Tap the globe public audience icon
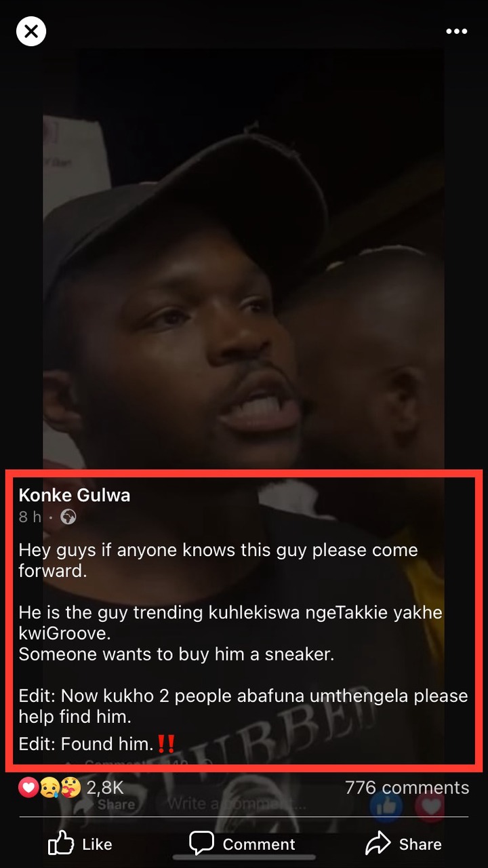488x868 pixels. pos(68,517)
